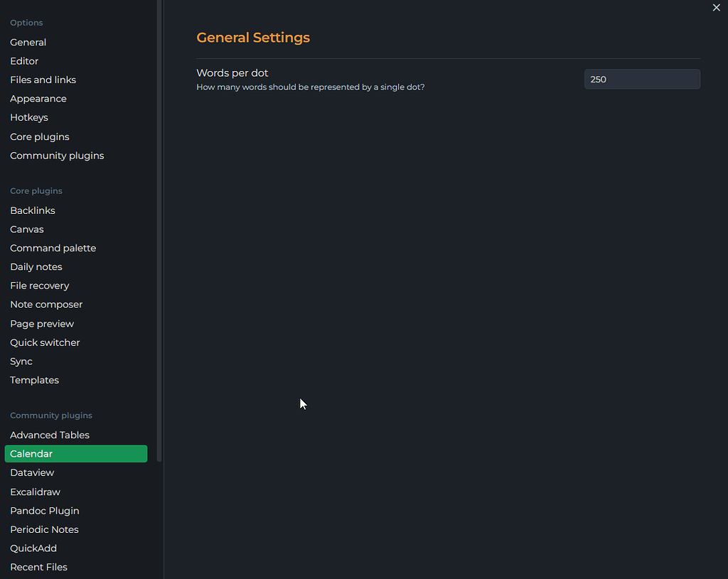Open the Editor settings section
This screenshot has height=579, width=728.
(23, 61)
